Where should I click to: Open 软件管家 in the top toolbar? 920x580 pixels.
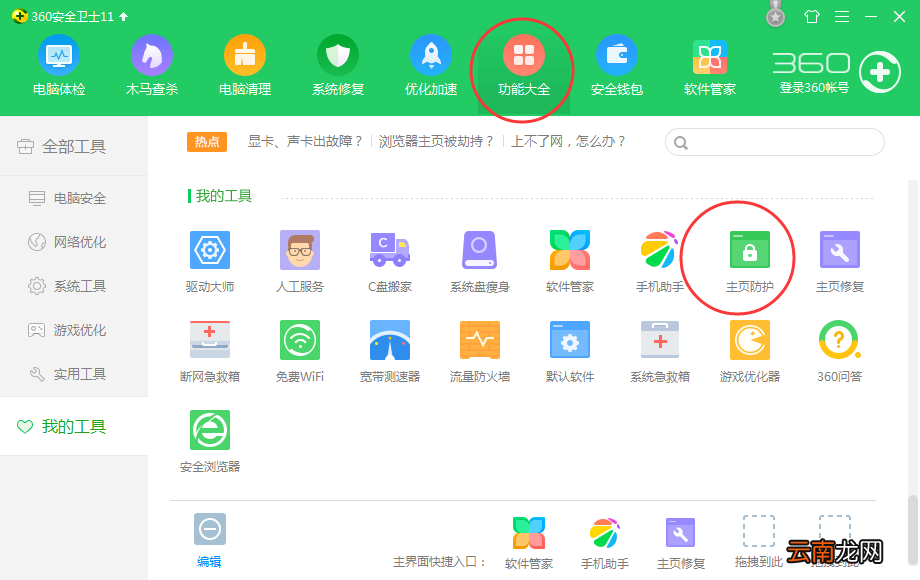[709, 66]
